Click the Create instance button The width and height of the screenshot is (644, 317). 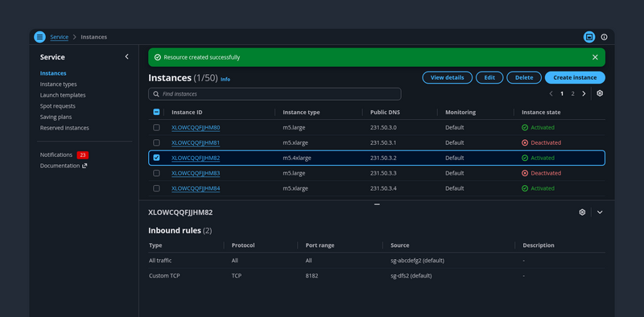tap(575, 77)
